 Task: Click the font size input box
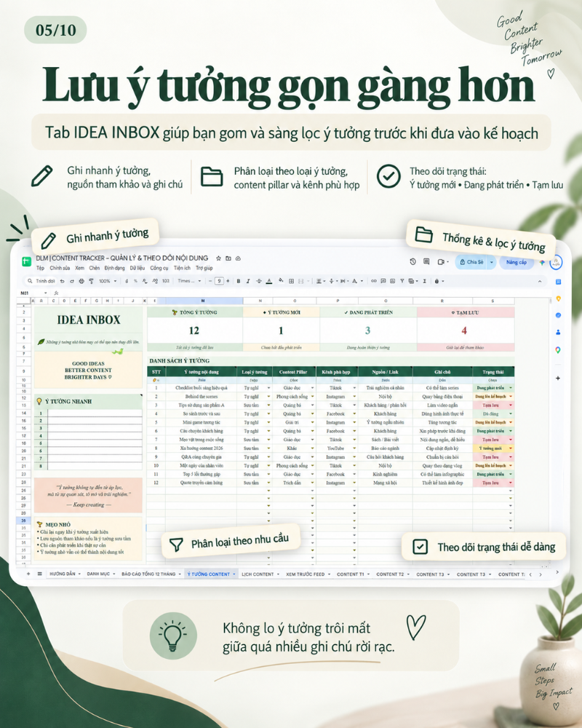click(219, 281)
